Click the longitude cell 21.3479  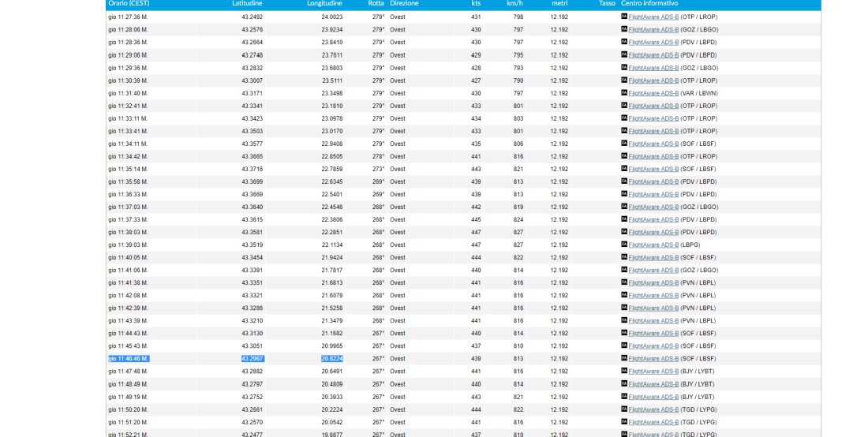[x=332, y=321]
